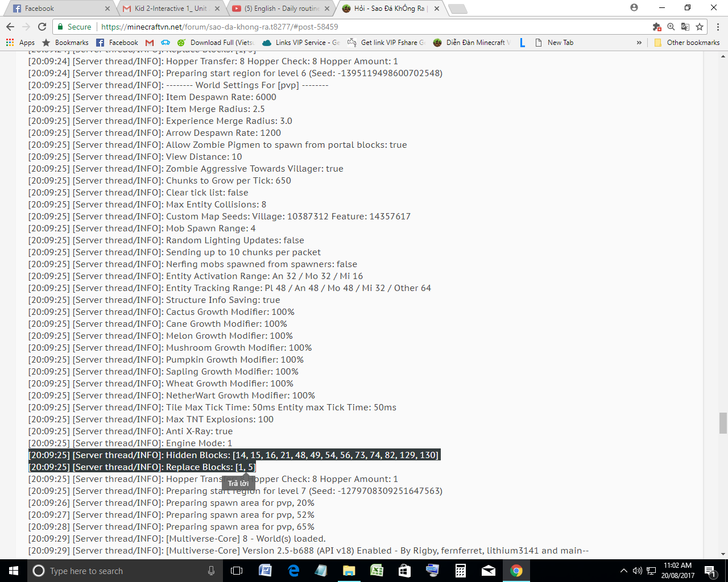The width and height of the screenshot is (728, 582).
Task: Open Windows Start menu
Action: tap(14, 571)
